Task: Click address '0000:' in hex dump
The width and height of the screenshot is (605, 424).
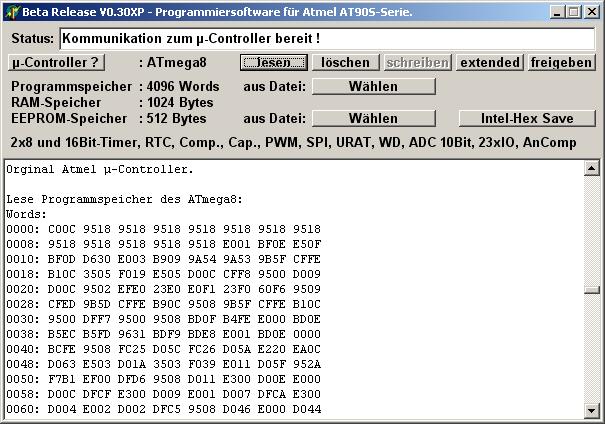Action: [x=23, y=229]
